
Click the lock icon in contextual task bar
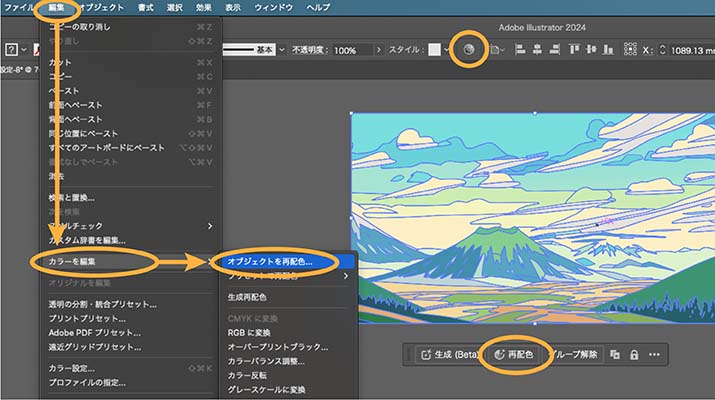pyautogui.click(x=634, y=354)
